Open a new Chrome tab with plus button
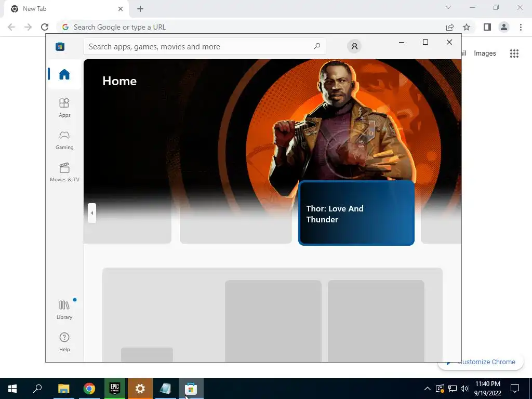532x399 pixels. click(140, 9)
